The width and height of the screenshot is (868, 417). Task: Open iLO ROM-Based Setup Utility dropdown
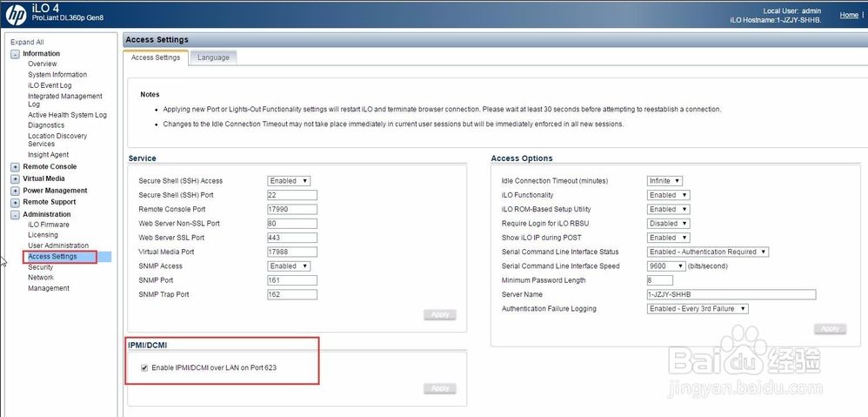(x=668, y=209)
